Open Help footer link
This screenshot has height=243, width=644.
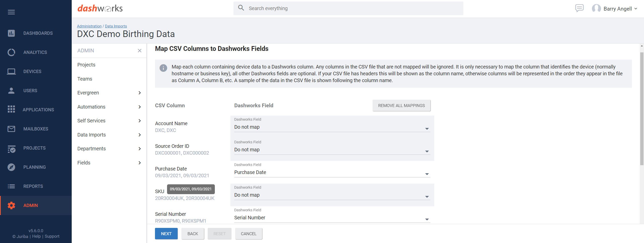pos(36,236)
